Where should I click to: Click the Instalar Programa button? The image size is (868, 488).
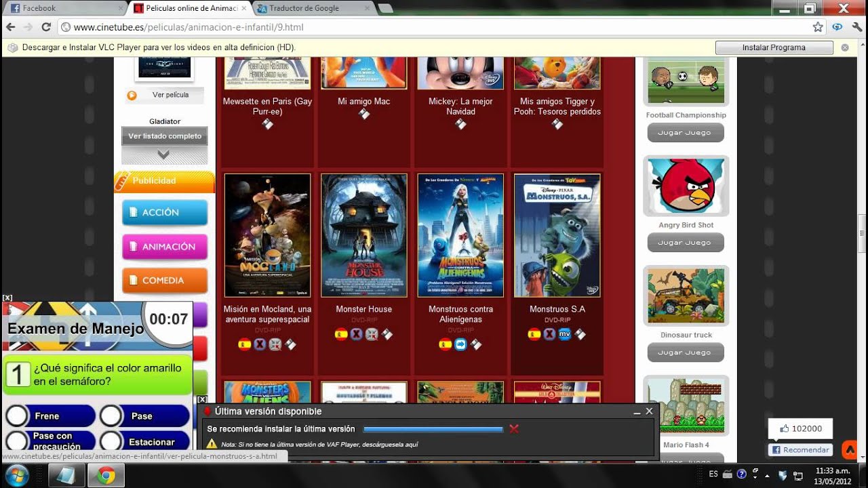click(774, 47)
